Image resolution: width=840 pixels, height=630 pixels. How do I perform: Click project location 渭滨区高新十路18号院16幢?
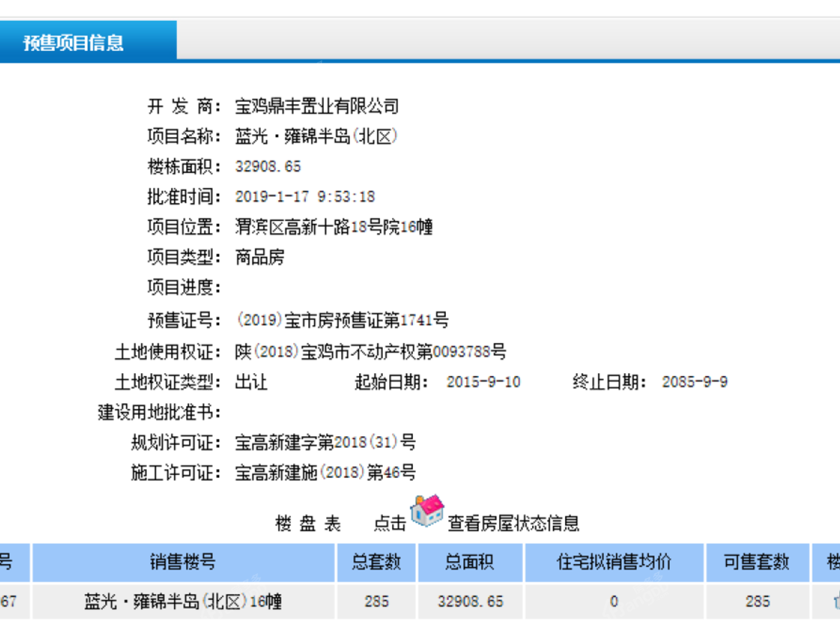(334, 227)
